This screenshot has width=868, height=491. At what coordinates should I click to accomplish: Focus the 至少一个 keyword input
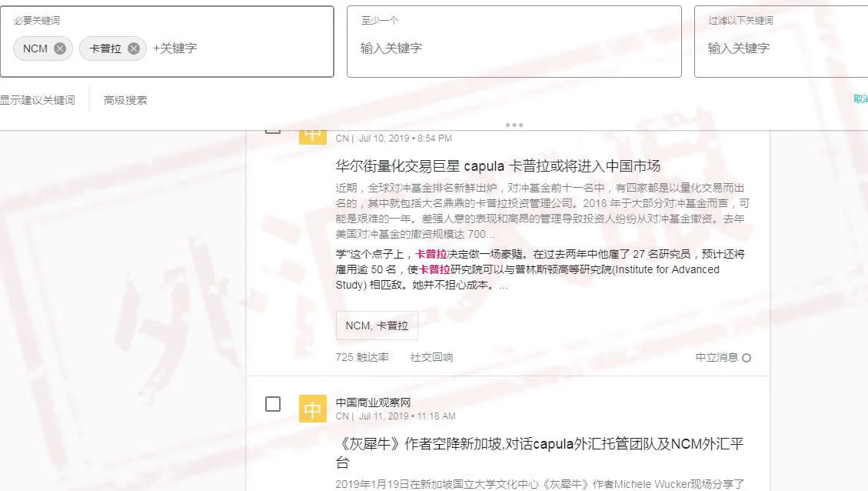pyautogui.click(x=514, y=48)
